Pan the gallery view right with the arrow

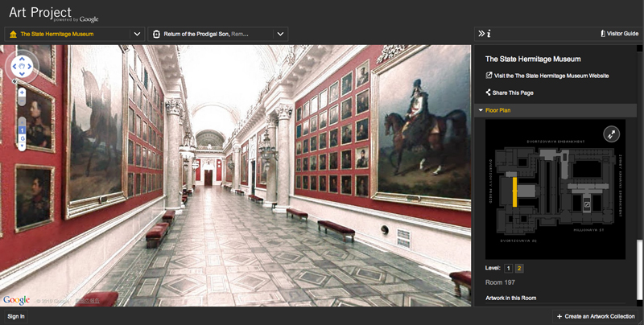click(x=31, y=65)
